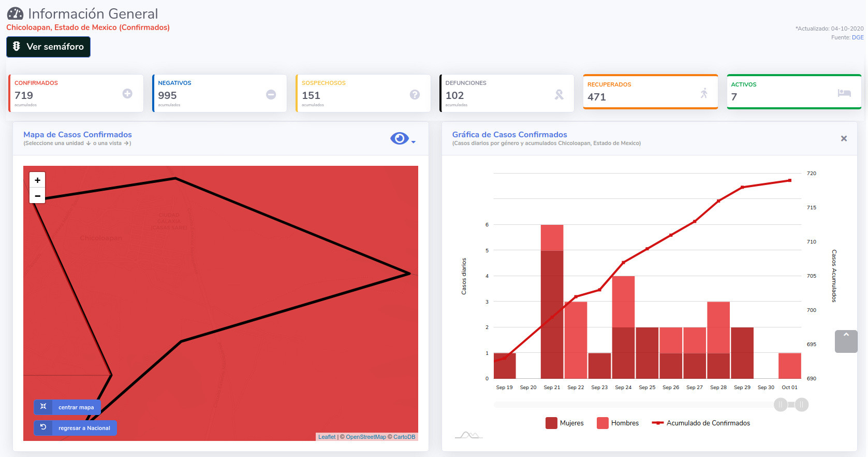Toggle Hombres series in chart legend

coord(618,423)
